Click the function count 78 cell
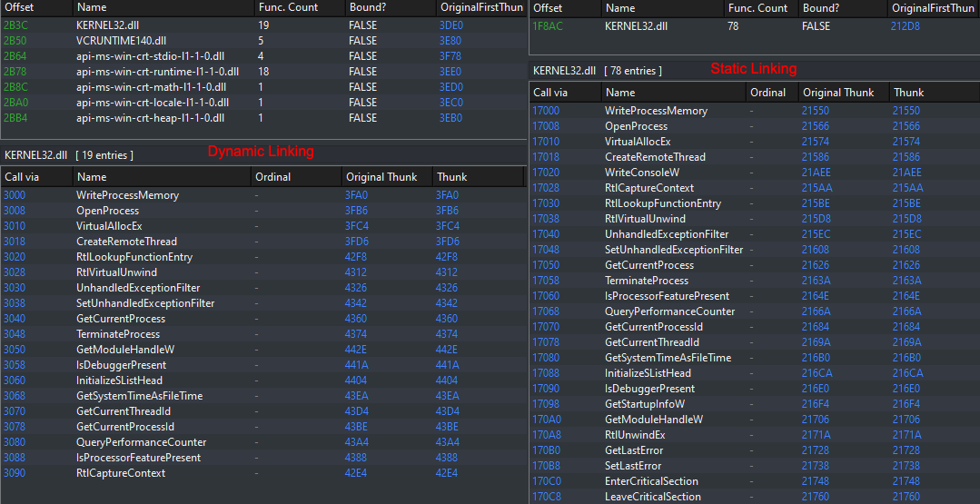980x504 pixels. 734,26
